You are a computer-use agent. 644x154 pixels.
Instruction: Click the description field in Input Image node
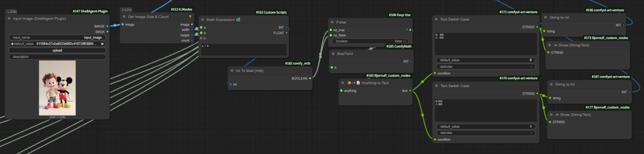tap(57, 57)
